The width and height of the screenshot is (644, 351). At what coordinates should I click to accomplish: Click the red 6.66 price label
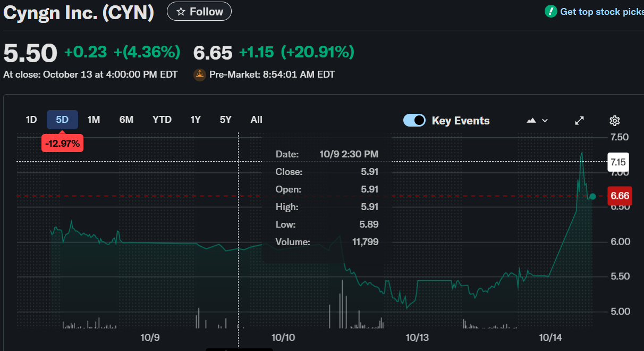point(620,196)
